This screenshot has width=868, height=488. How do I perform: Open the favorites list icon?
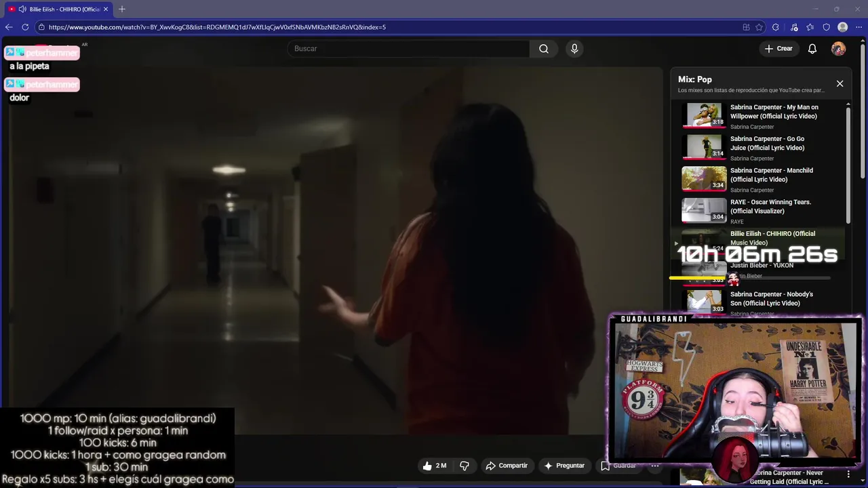(x=810, y=27)
